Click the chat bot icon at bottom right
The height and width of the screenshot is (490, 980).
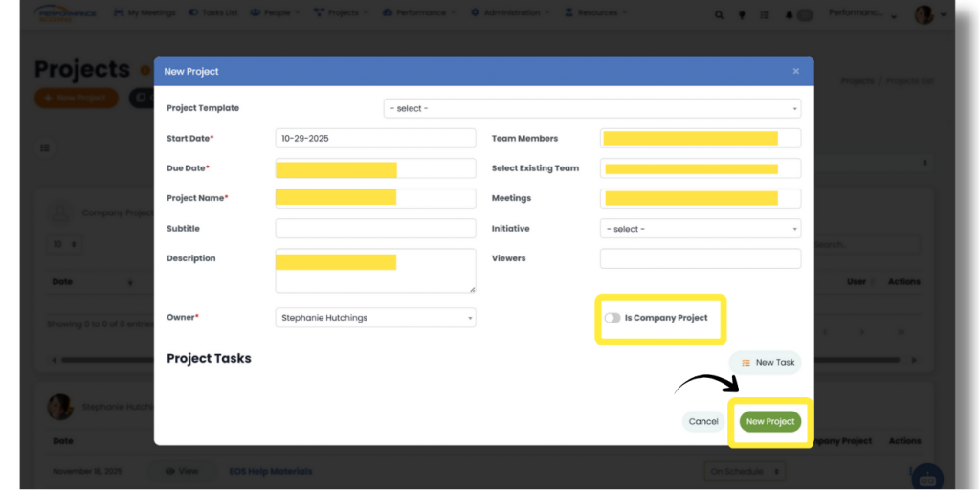point(926,478)
